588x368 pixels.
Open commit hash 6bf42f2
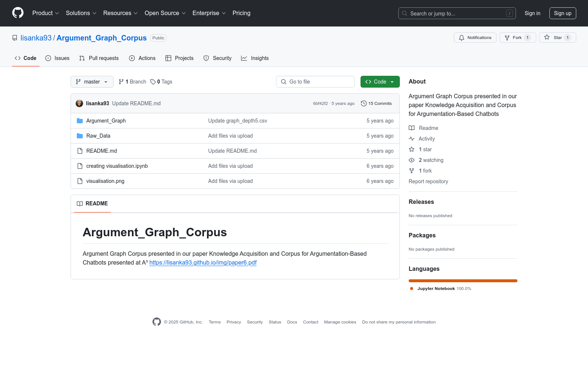click(x=320, y=103)
